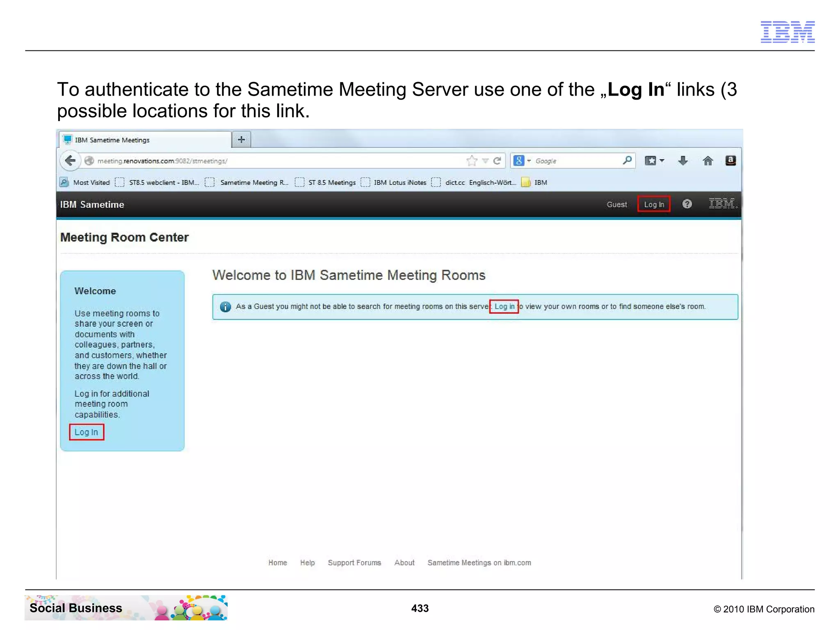The width and height of the screenshot is (840, 630).
Task: Click Log In link in Welcome panel
Action: pyautogui.click(x=86, y=432)
